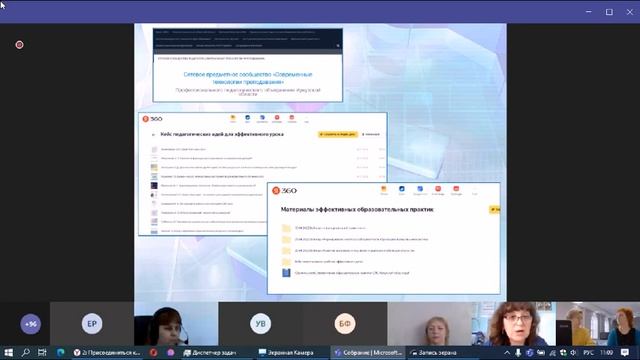Open the red Calendar icon in the 'Кейс' window header
This screenshot has height=360, width=640.
pyautogui.click(x=277, y=119)
